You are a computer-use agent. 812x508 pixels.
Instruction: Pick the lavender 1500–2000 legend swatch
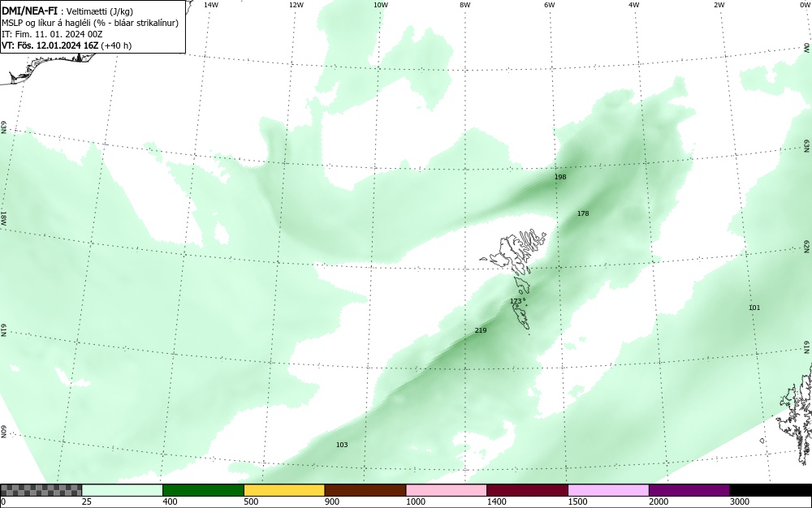pos(608,490)
